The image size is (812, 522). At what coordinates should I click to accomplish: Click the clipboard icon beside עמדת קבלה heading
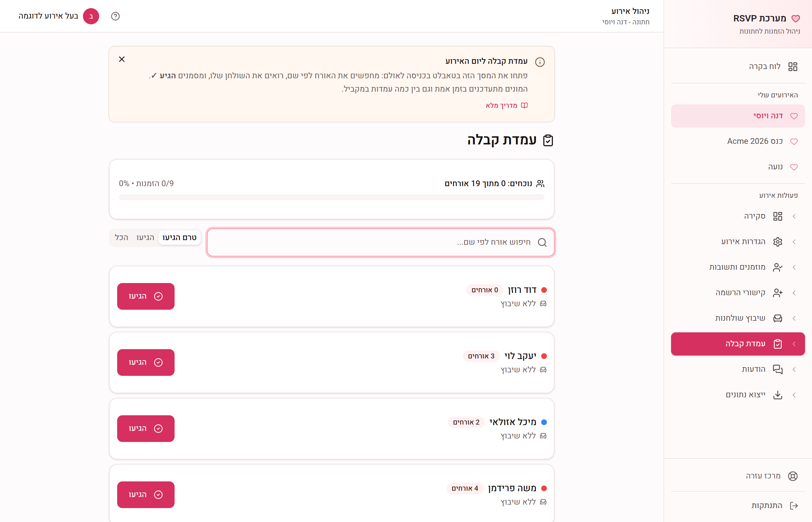click(548, 140)
